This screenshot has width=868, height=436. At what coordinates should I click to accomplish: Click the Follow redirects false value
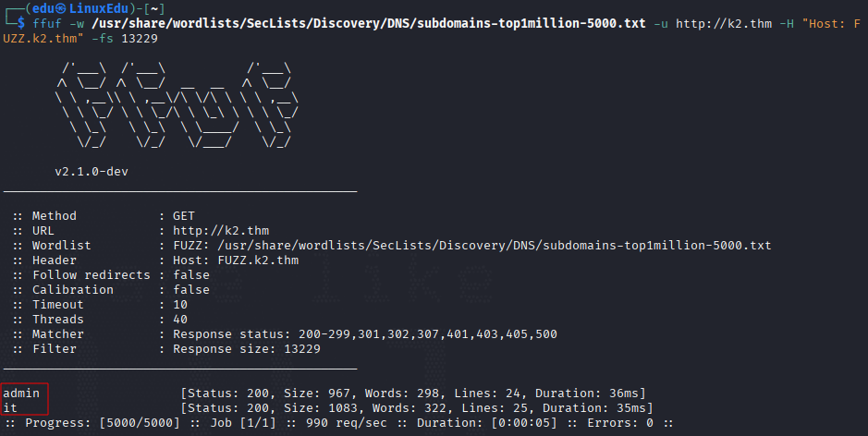coord(191,275)
